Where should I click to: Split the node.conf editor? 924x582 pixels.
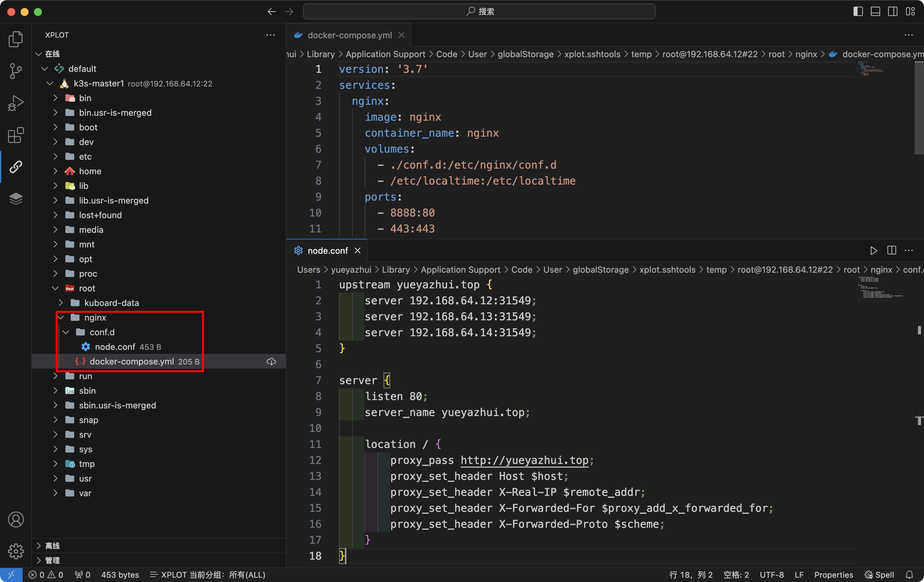click(x=891, y=251)
